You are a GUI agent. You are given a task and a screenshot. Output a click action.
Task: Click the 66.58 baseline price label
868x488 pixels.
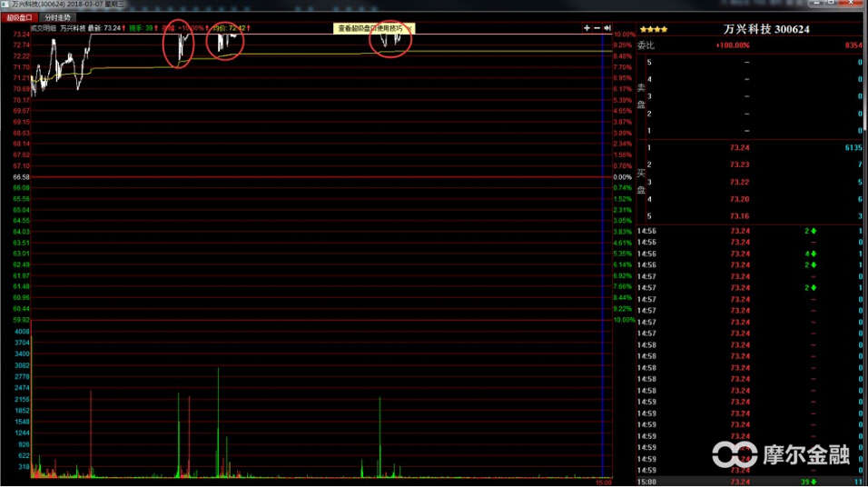click(21, 177)
